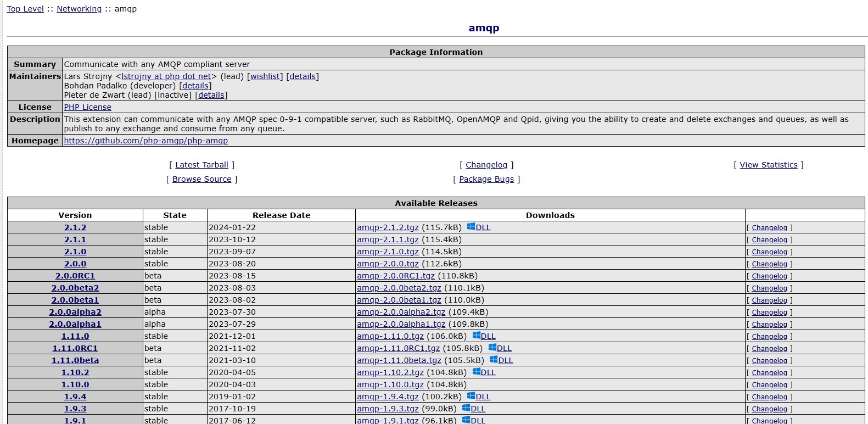The image size is (868, 424).
Task: Open the PHP License link
Action: tap(87, 107)
